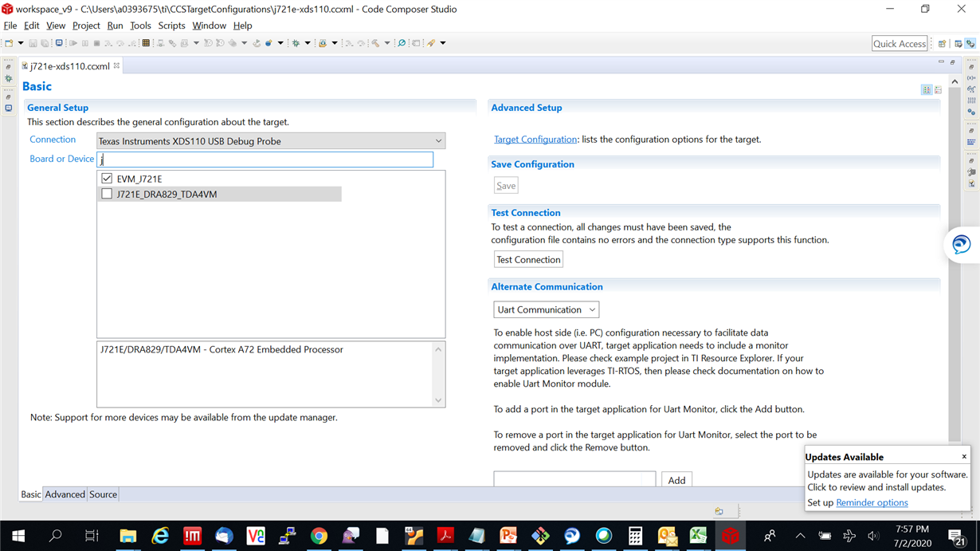Open the Reminder options link
Screen dimensions: 980x551
tap(872, 502)
